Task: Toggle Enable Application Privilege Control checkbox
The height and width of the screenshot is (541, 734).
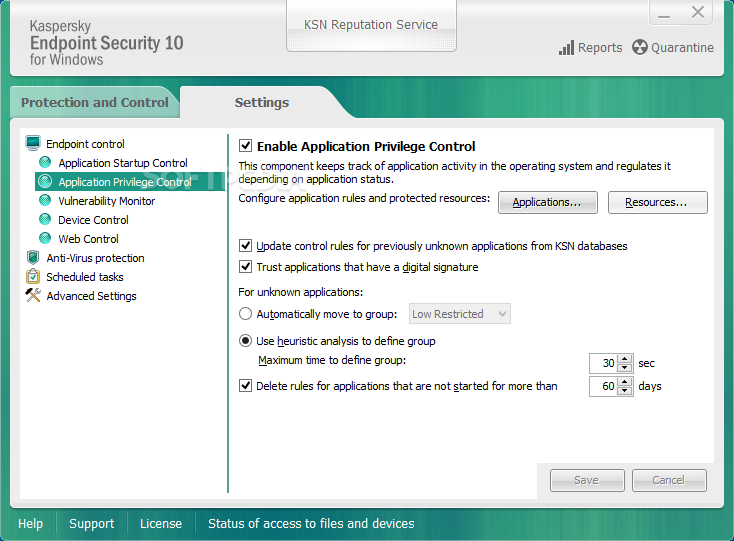Action: click(x=245, y=146)
